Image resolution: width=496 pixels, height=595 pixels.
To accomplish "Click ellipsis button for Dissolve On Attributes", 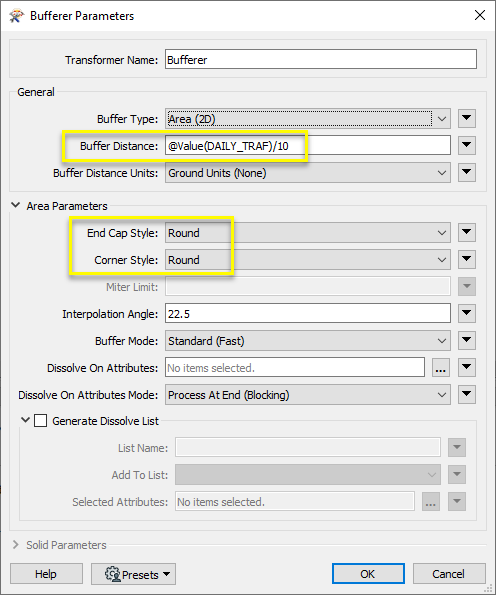I will (x=441, y=367).
